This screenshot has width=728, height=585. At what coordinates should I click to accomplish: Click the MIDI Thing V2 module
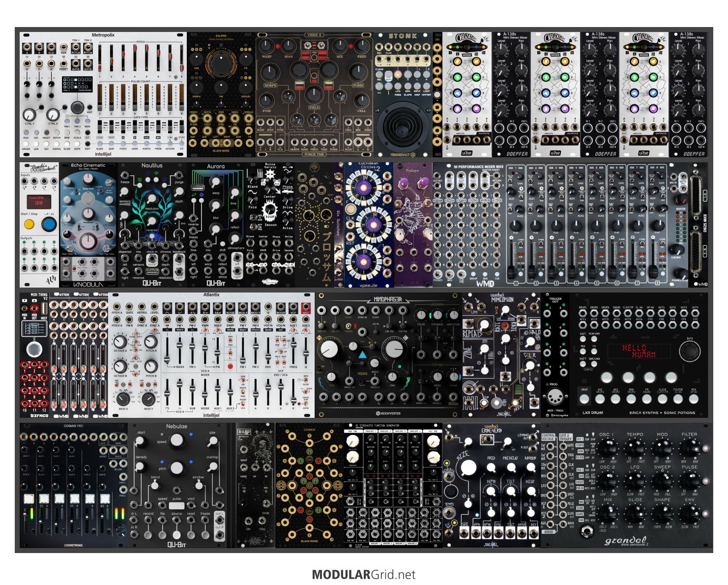click(34, 355)
